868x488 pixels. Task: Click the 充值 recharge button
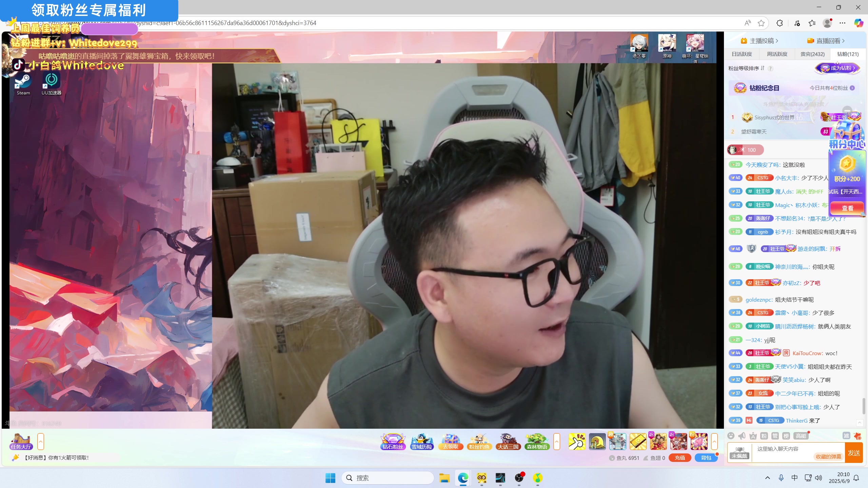(x=680, y=457)
